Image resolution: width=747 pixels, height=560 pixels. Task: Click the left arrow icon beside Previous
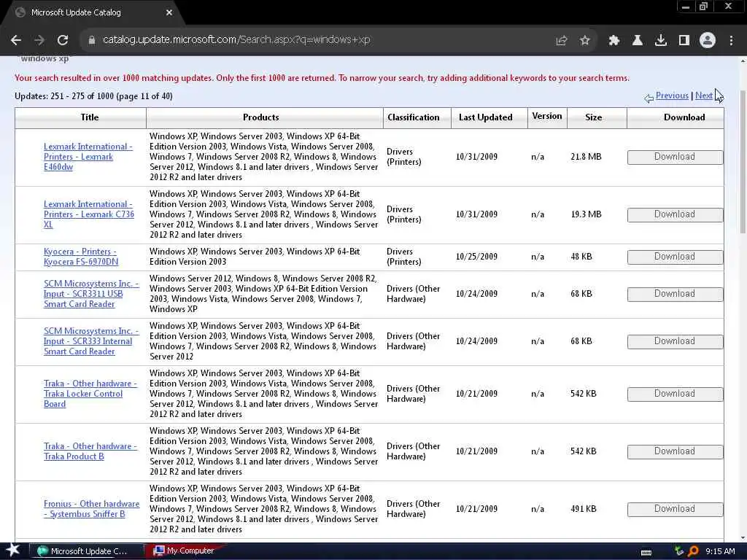point(649,98)
